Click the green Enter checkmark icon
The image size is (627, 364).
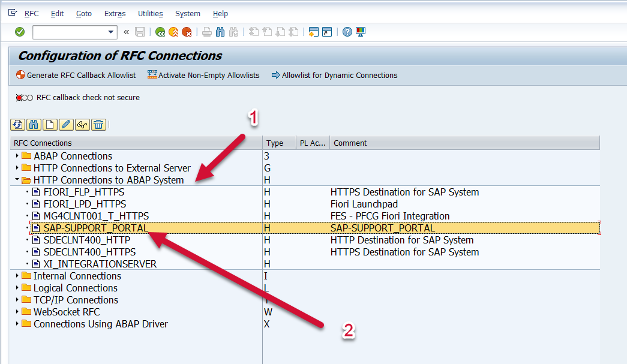(20, 32)
